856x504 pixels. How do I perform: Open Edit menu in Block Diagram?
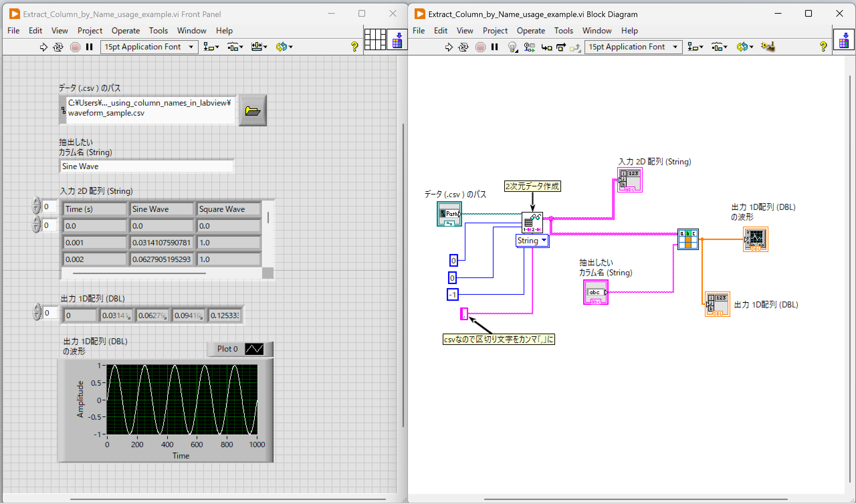441,30
